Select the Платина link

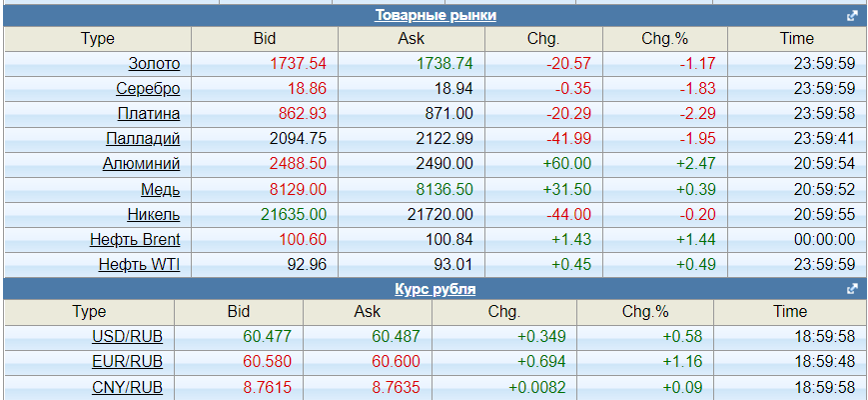point(149,113)
